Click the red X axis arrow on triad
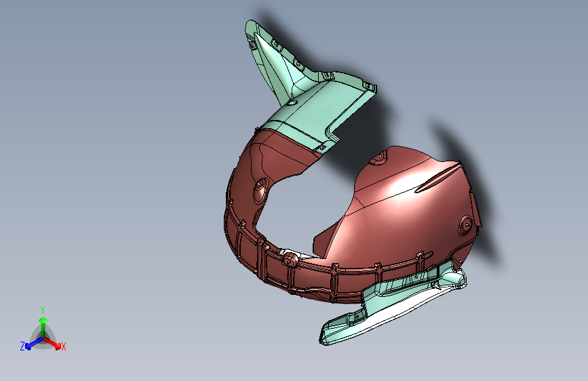Image resolution: width=588 pixels, height=381 pixels. tap(52, 343)
